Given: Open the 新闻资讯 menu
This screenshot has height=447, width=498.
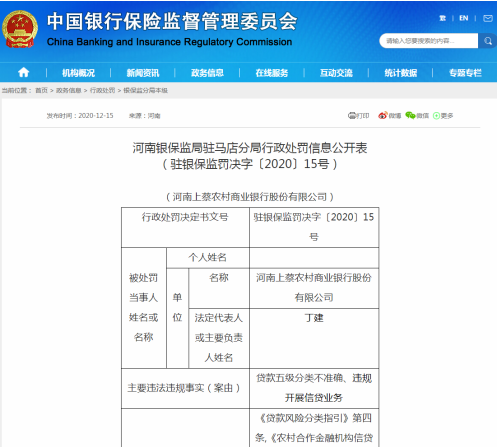Looking at the screenshot, I should tap(143, 73).
